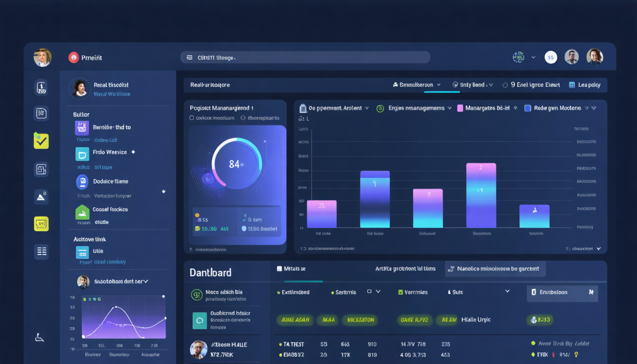Viewport: 637px width, 364px height.
Task: Click the small icon inside CENStt Stouge search bar
Action: pos(189,57)
